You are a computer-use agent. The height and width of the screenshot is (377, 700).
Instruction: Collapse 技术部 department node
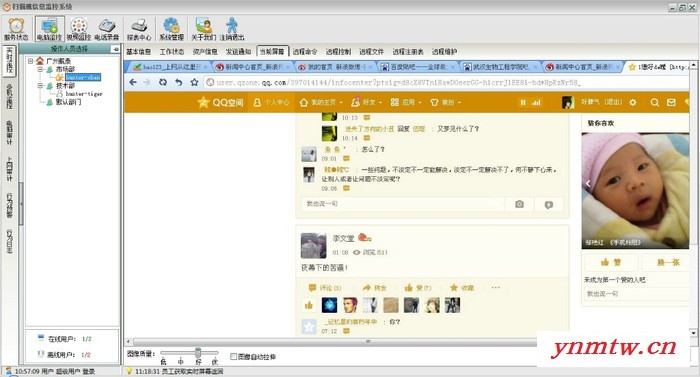pos(40,85)
